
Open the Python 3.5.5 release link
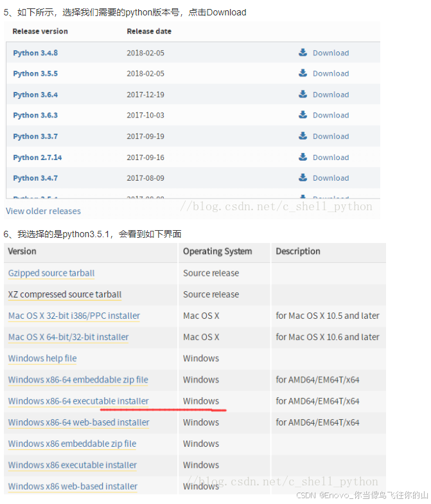click(x=35, y=73)
